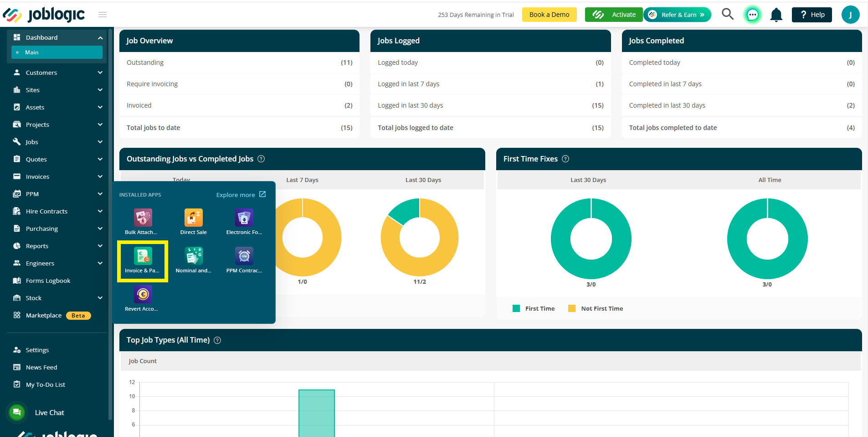Toggle the Not First Time legend swatch
The height and width of the screenshot is (437, 868).
click(x=572, y=308)
